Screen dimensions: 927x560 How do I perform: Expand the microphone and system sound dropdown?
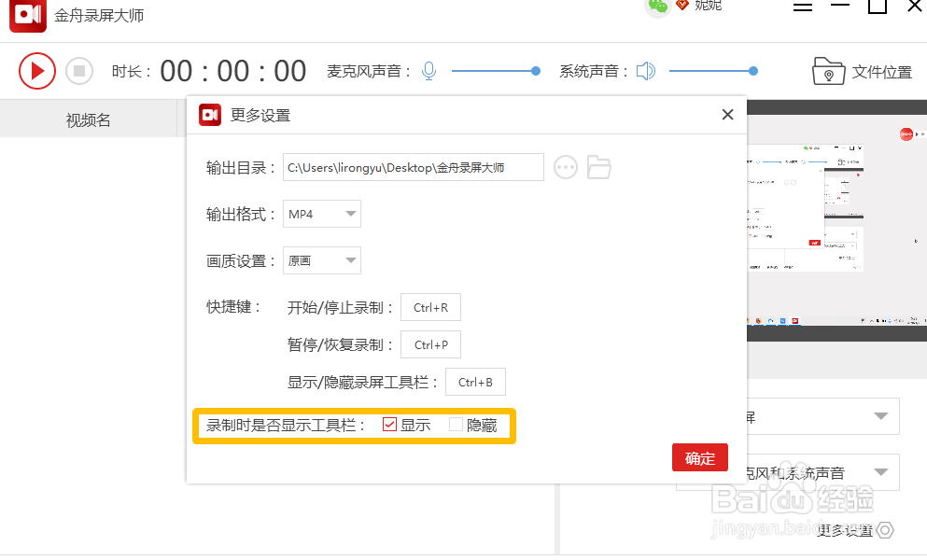(x=881, y=472)
